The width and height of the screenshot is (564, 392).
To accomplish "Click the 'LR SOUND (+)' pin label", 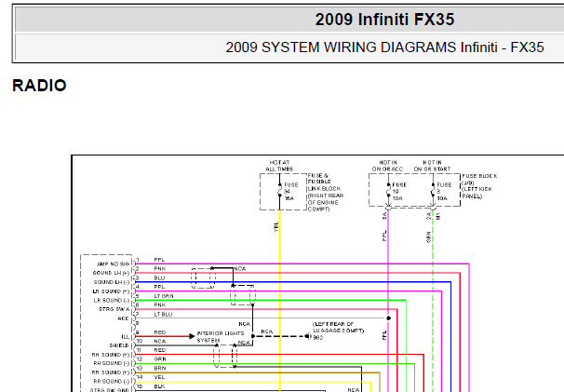I will point(111,291).
